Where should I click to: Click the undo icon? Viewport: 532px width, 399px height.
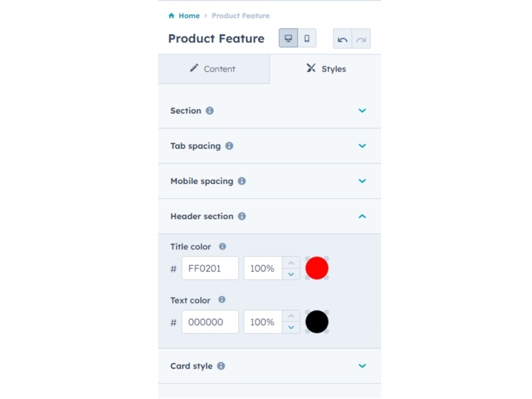pos(343,38)
